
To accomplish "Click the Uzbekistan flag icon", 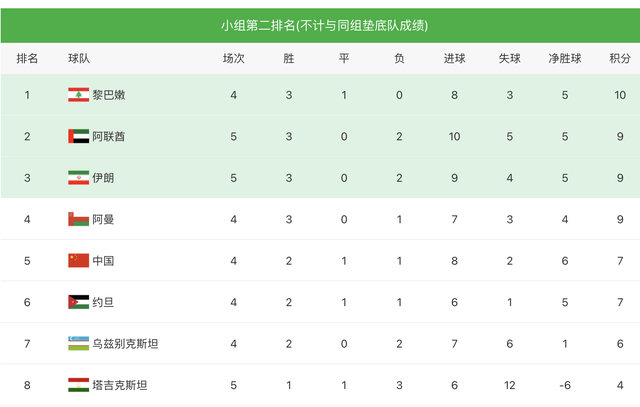I will pyautogui.click(x=78, y=343).
